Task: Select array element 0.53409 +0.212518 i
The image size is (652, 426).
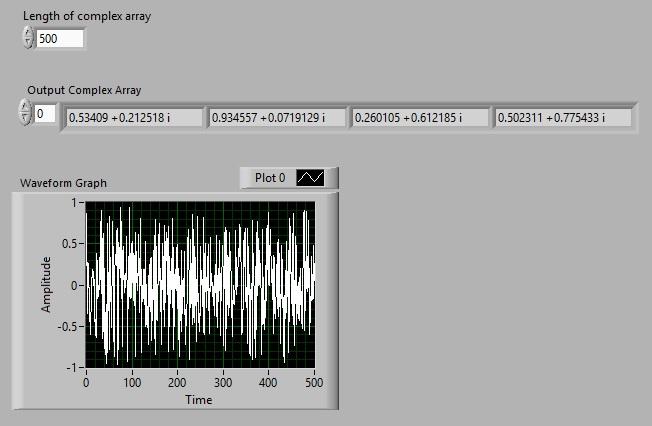Action: [x=133, y=118]
